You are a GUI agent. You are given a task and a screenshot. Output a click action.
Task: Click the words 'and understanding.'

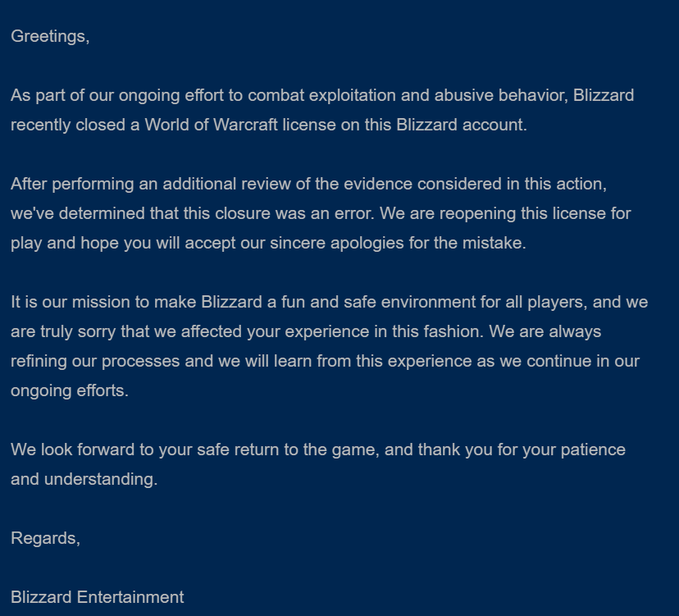coord(84,480)
